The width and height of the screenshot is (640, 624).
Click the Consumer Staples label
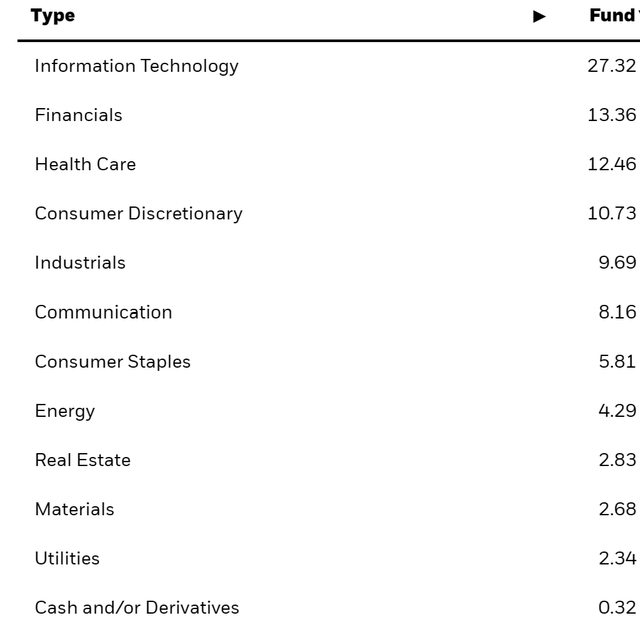pyautogui.click(x=112, y=361)
